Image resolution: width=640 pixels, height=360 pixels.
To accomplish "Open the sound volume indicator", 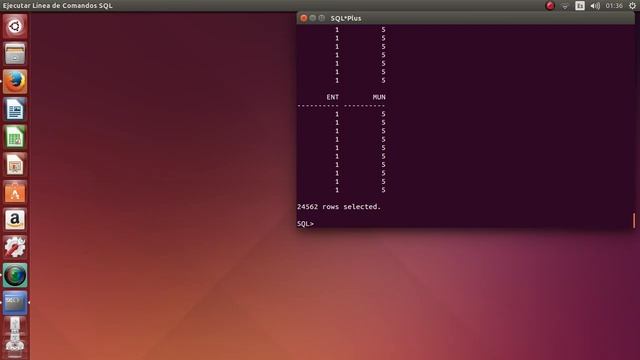I will point(595,6).
